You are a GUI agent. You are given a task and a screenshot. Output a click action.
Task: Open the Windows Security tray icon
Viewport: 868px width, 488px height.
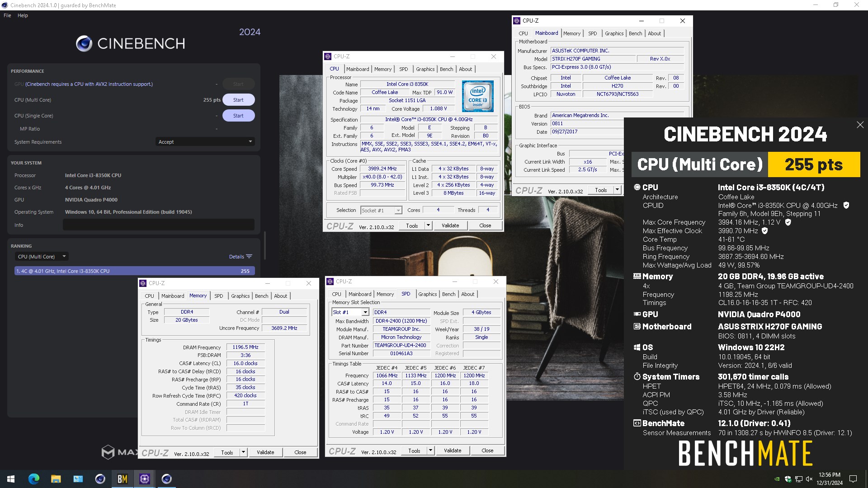pyautogui.click(x=788, y=479)
